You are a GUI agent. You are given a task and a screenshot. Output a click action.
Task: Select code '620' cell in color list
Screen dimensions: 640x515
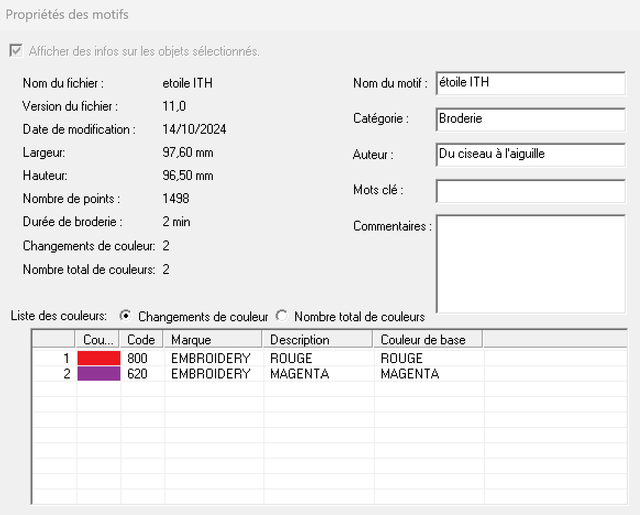point(137,374)
